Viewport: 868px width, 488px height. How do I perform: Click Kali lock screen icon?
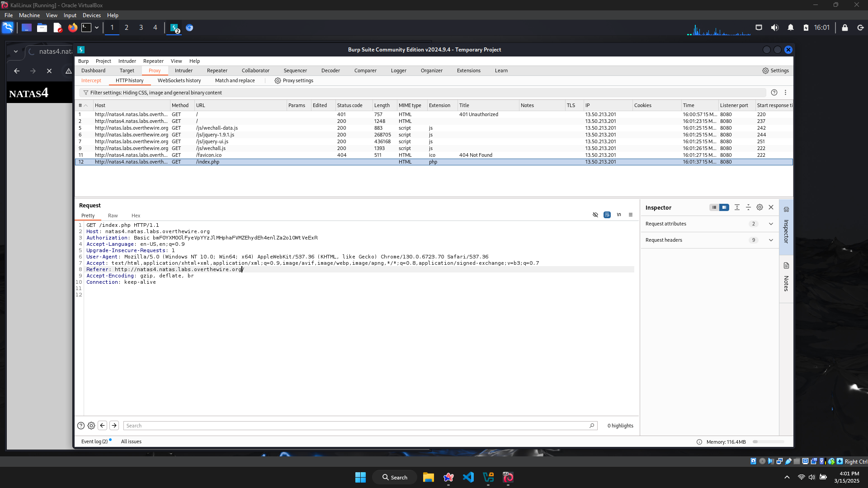click(x=845, y=28)
